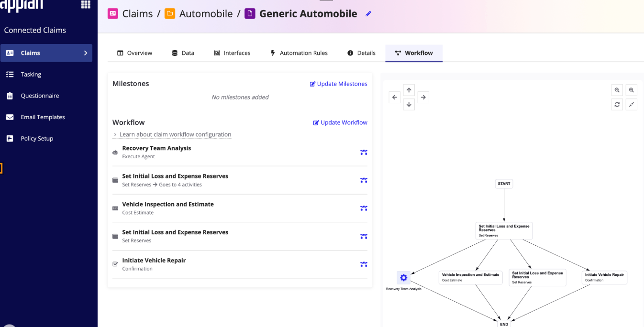Click the collapse diagram view icon

pyautogui.click(x=632, y=104)
